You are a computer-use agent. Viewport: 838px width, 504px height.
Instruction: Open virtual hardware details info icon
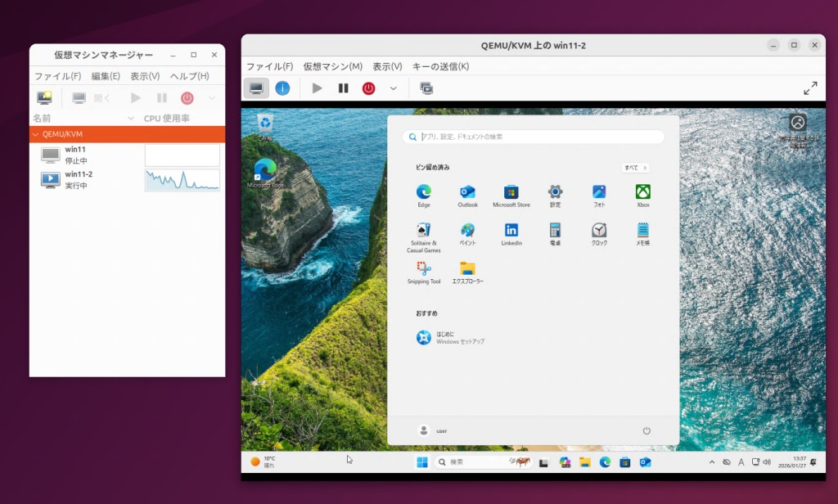282,88
